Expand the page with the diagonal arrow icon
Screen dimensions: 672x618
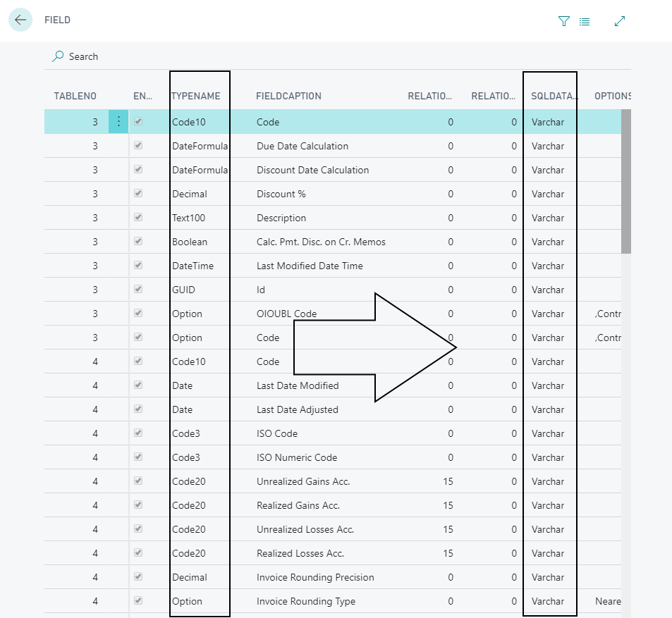pos(619,21)
